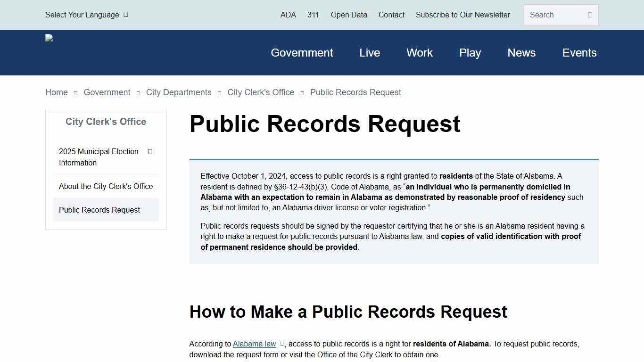Open the News section from the navbar
The width and height of the screenshot is (644, 362).
coord(521,53)
